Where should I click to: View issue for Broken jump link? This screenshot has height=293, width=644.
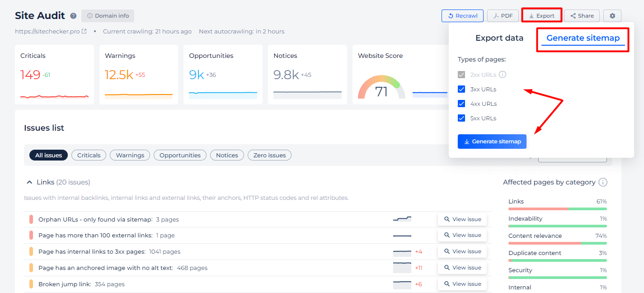pyautogui.click(x=462, y=284)
